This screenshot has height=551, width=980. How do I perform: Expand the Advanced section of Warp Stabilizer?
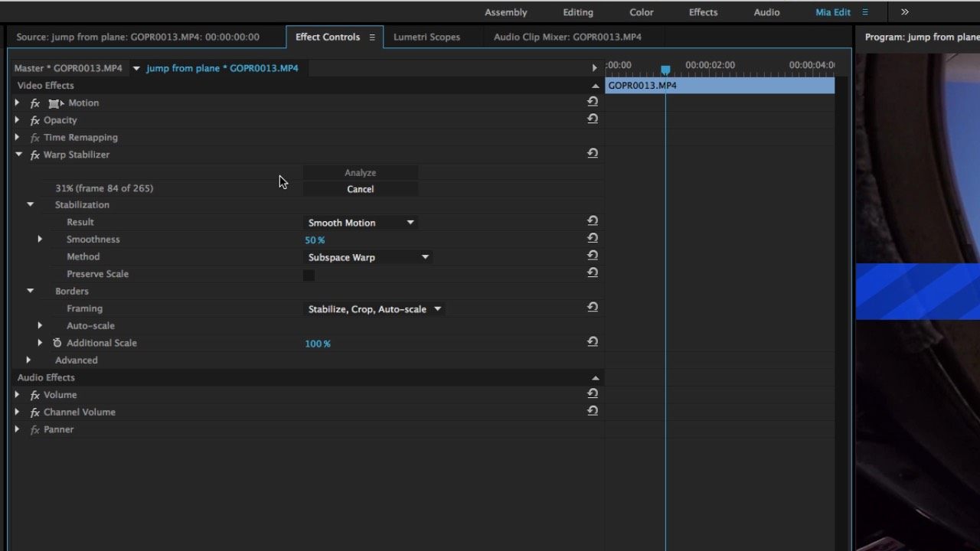click(x=29, y=360)
